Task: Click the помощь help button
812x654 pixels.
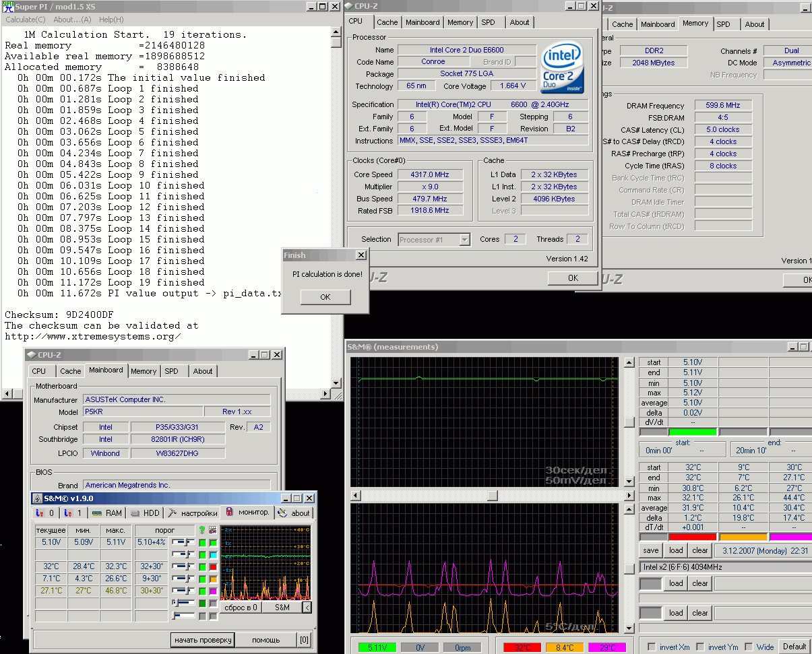Action: [266, 639]
